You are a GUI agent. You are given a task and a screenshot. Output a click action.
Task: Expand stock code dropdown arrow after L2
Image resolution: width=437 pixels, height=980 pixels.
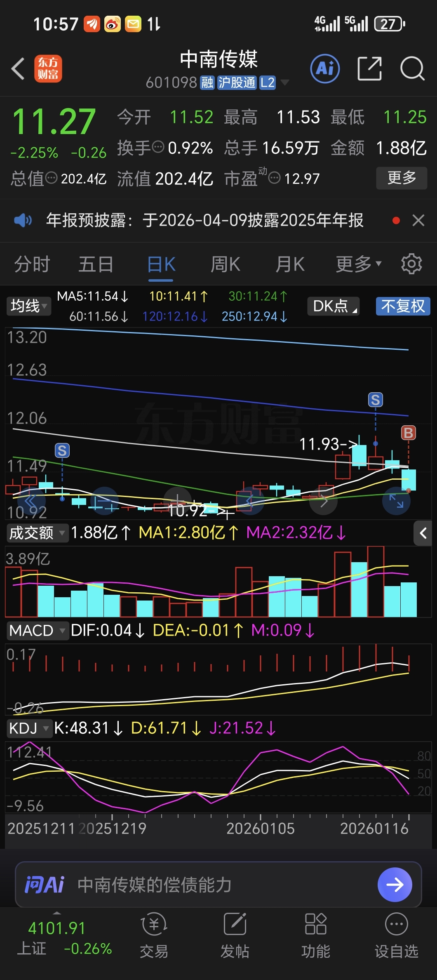pos(284,82)
